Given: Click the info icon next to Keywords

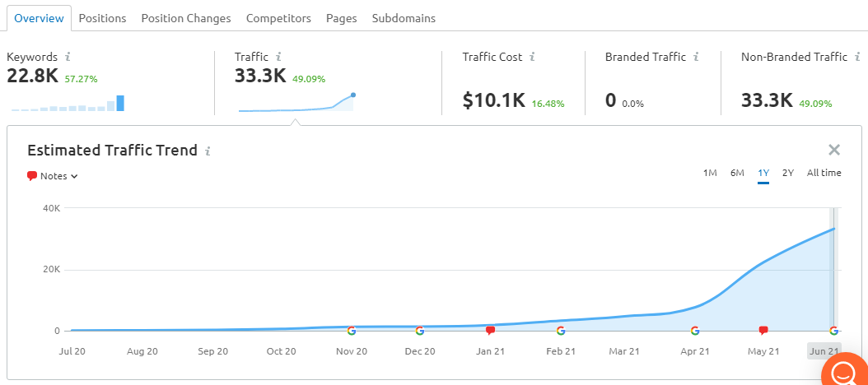Looking at the screenshot, I should [x=68, y=57].
